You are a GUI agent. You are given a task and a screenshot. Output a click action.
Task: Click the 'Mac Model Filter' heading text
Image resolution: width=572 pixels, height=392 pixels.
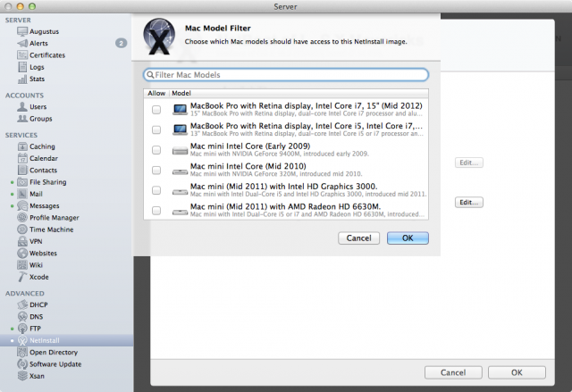218,28
